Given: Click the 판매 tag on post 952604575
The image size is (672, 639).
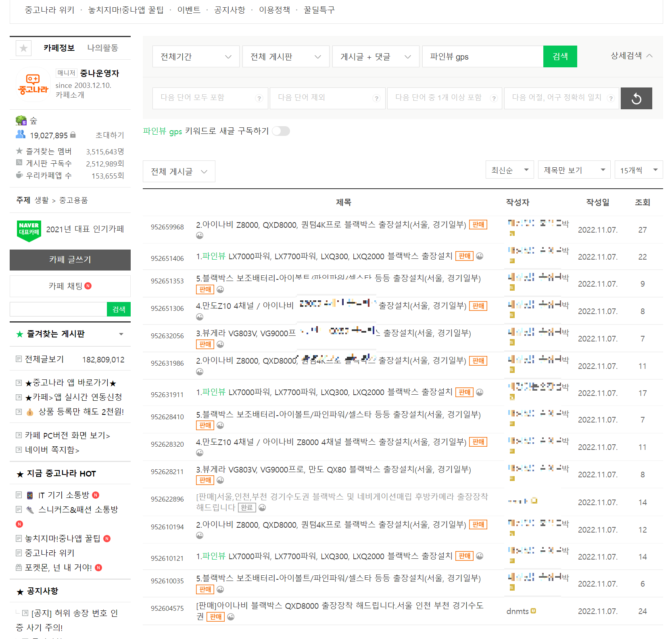Looking at the screenshot, I should (215, 617).
